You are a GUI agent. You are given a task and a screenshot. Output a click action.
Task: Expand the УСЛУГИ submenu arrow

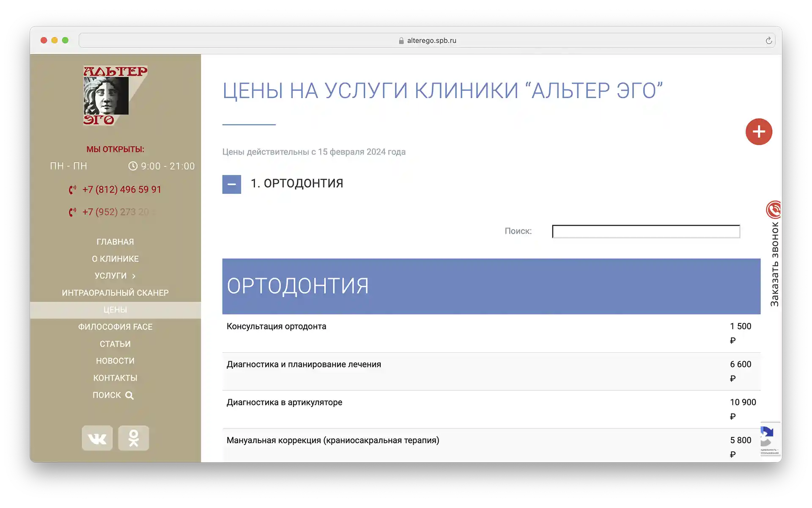134,276
